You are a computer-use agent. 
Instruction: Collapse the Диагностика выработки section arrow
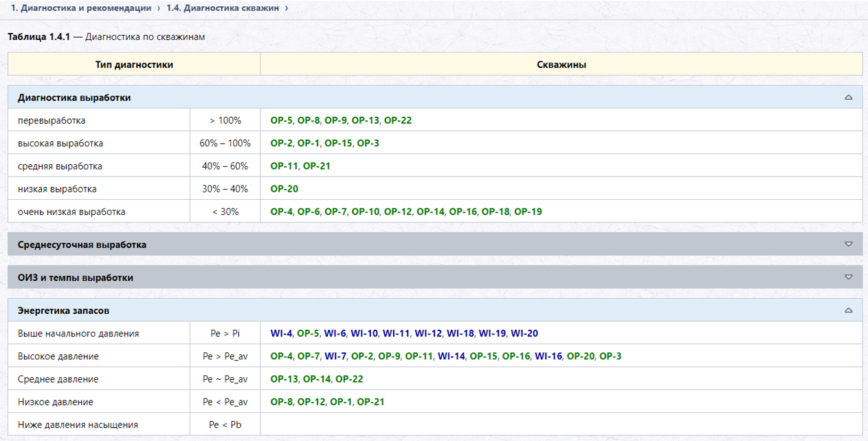pyautogui.click(x=849, y=98)
